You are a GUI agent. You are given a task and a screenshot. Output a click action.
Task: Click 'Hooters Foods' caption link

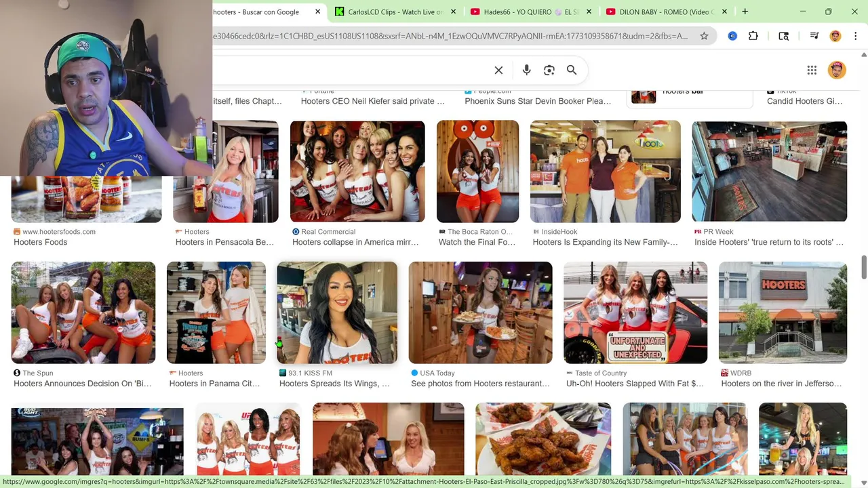41,242
